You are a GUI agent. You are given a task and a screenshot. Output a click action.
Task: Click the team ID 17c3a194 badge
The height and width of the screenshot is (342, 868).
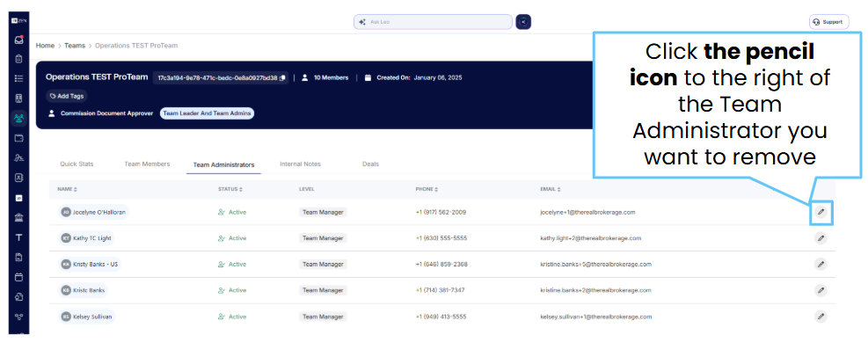coord(221,78)
